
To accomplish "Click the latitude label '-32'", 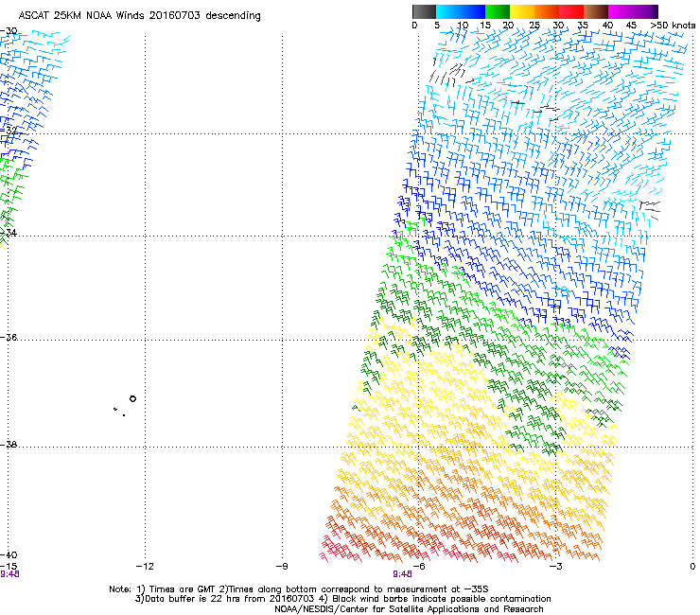I will [x=9, y=131].
